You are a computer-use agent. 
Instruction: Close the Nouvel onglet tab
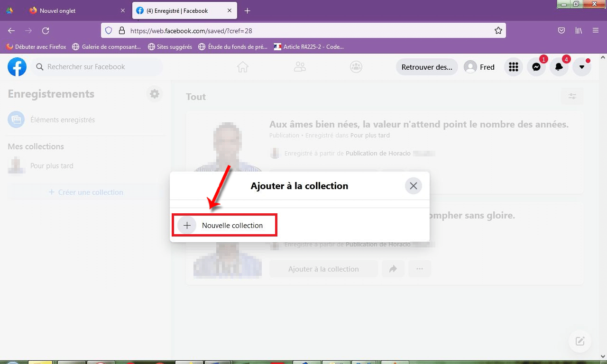click(123, 10)
